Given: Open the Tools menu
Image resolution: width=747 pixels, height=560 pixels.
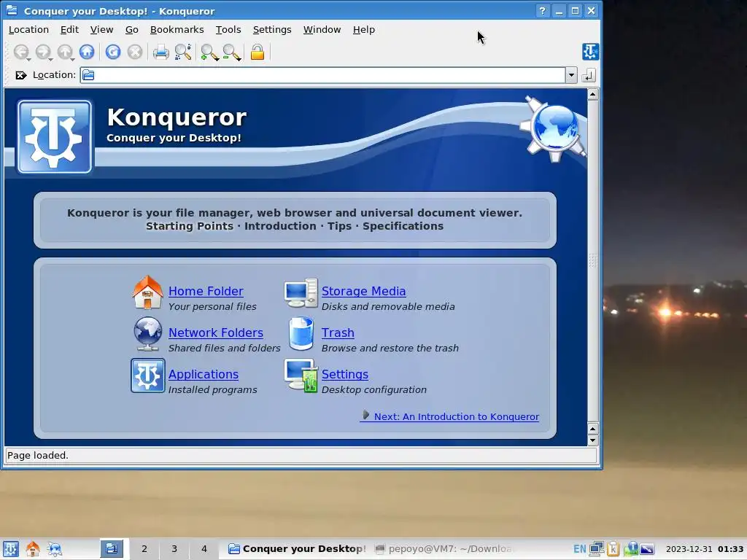Looking at the screenshot, I should (x=228, y=29).
